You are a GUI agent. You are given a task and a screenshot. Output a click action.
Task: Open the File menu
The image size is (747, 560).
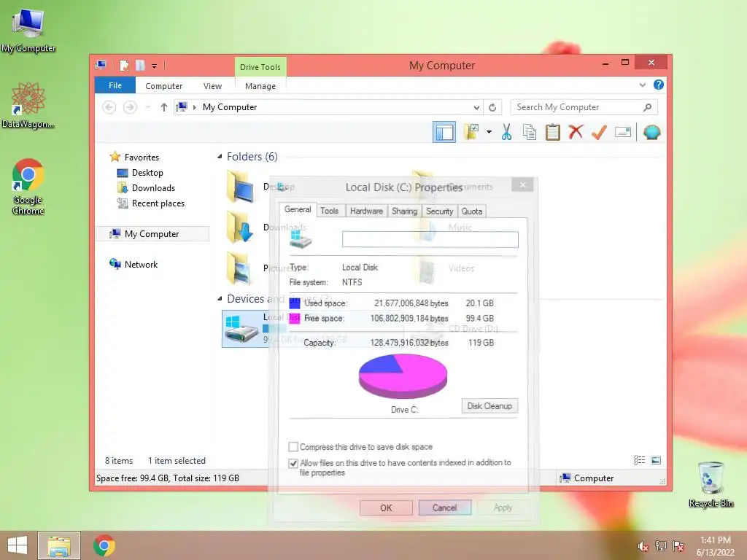pos(115,85)
